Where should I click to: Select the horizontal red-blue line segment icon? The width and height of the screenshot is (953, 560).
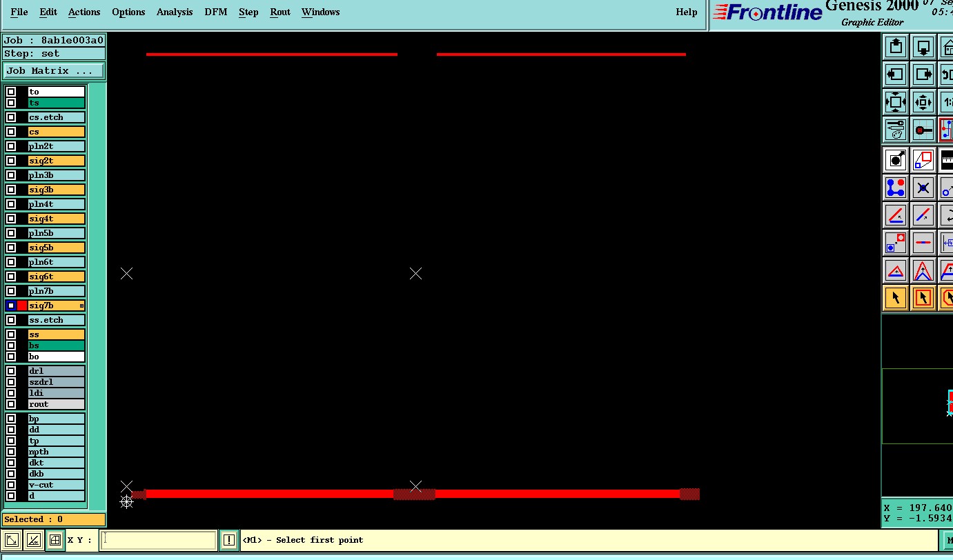[x=923, y=243]
